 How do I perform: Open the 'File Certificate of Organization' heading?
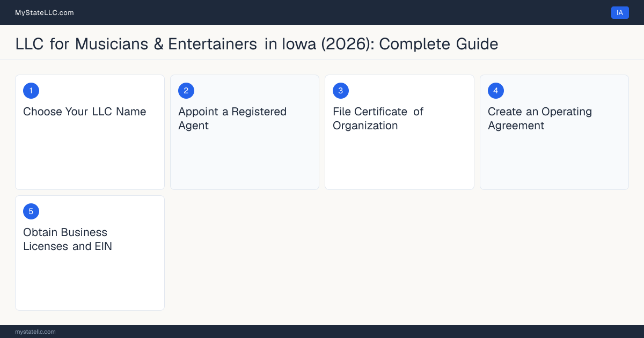point(378,119)
